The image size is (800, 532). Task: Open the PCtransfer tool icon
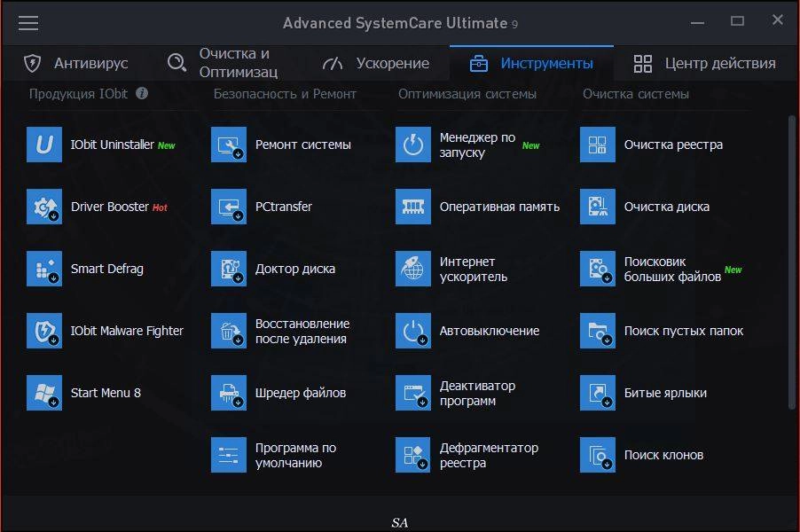click(x=229, y=207)
